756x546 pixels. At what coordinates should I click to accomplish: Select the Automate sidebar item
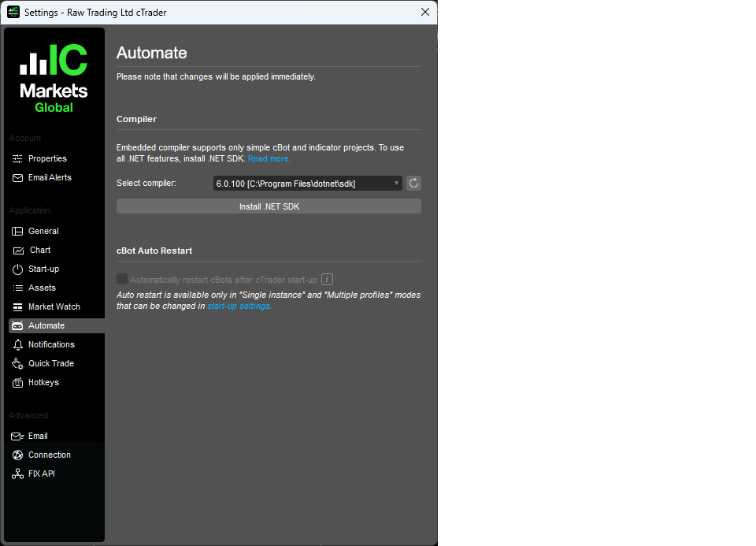pyautogui.click(x=57, y=325)
